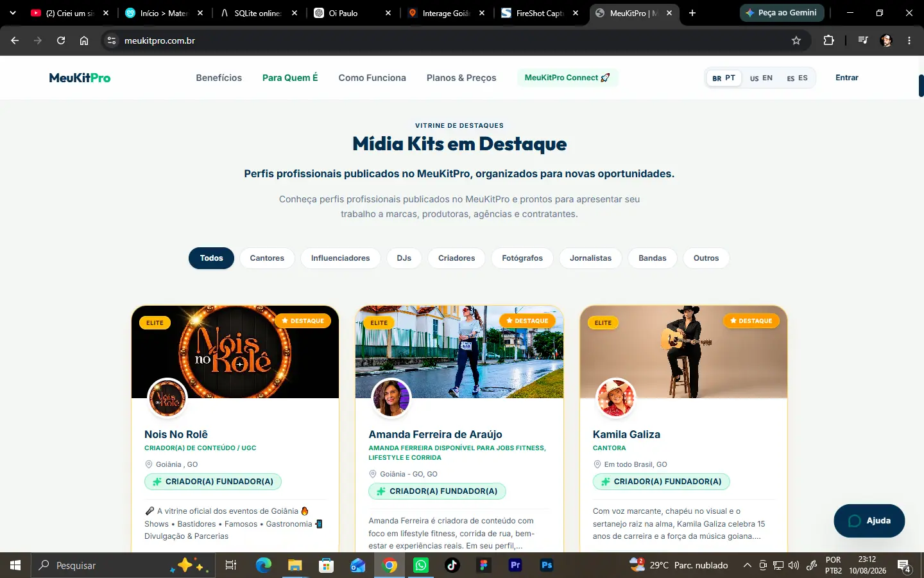Screen dimensions: 924x578
Task: Filter media kits by Outros
Action: point(706,258)
